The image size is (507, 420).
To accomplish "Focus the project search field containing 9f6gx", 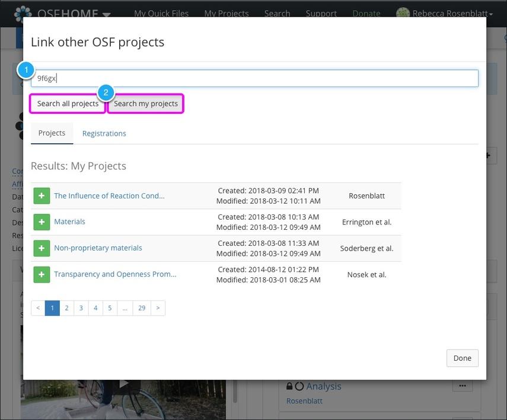I will click(x=254, y=78).
